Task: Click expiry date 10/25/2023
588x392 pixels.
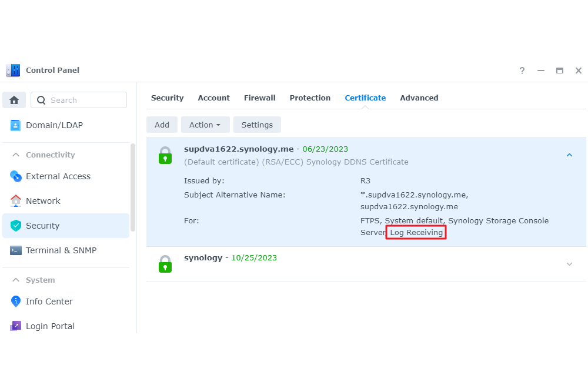Action: click(x=254, y=258)
